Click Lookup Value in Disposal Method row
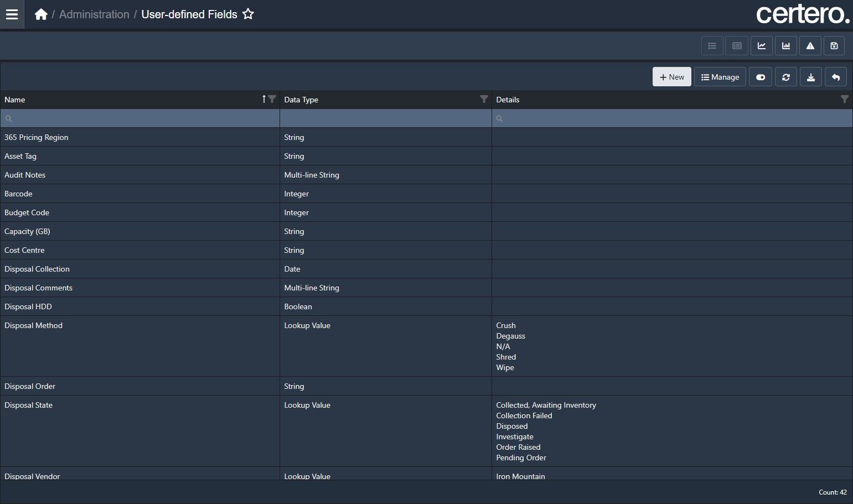This screenshot has width=853, height=504. (307, 325)
